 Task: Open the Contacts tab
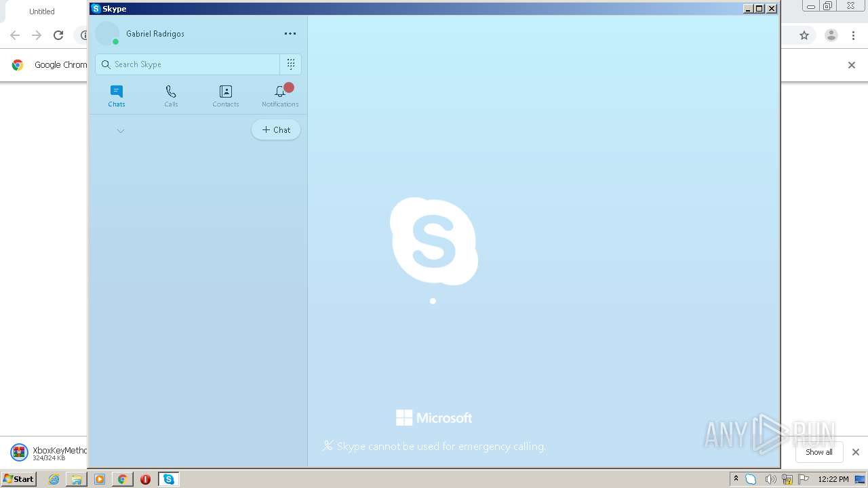[226, 96]
